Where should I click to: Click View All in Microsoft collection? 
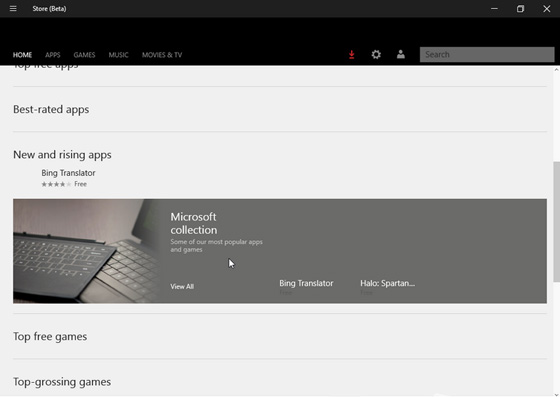click(x=182, y=286)
